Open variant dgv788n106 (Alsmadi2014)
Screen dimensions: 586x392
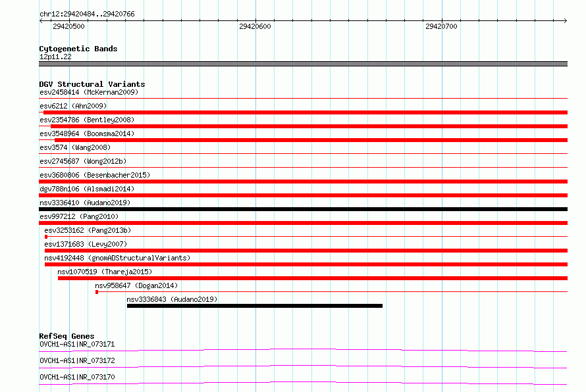click(x=87, y=189)
